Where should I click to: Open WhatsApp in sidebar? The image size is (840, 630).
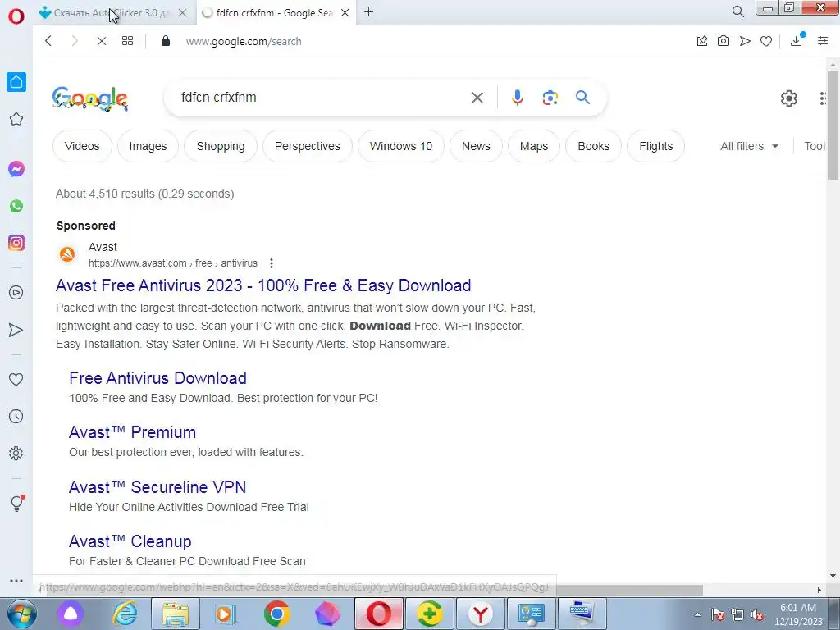tap(16, 206)
